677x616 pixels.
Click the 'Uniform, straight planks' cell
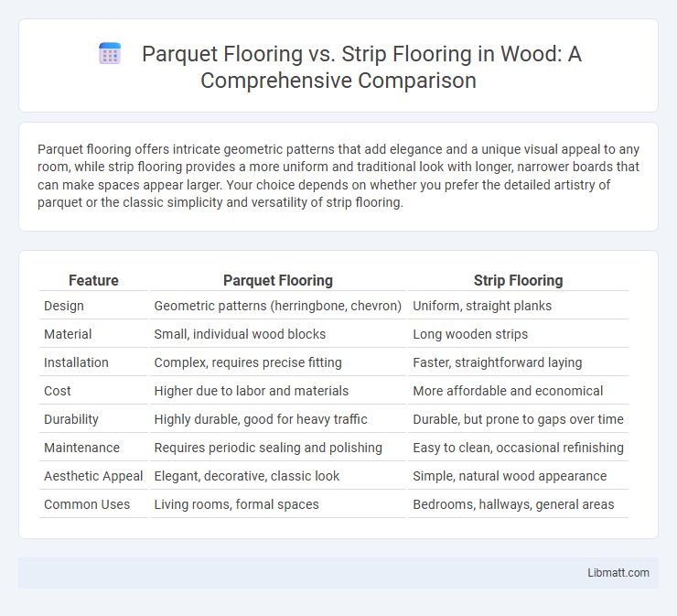tap(482, 306)
